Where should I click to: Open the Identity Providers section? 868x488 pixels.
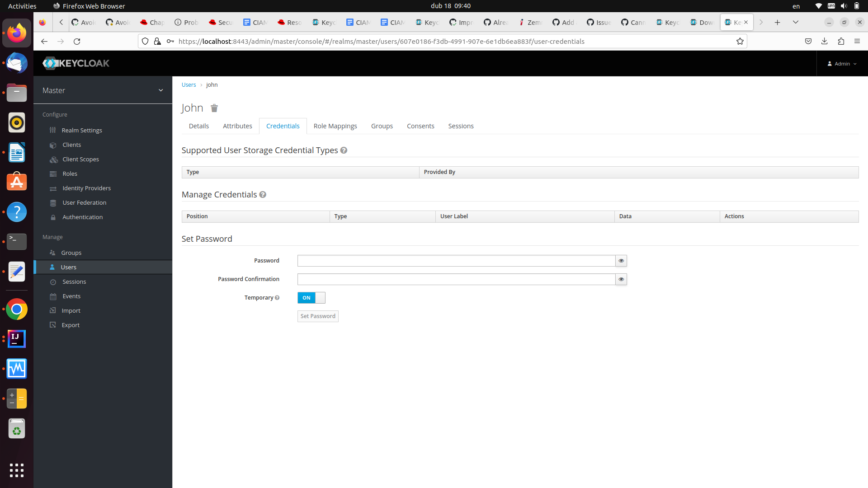click(x=86, y=188)
